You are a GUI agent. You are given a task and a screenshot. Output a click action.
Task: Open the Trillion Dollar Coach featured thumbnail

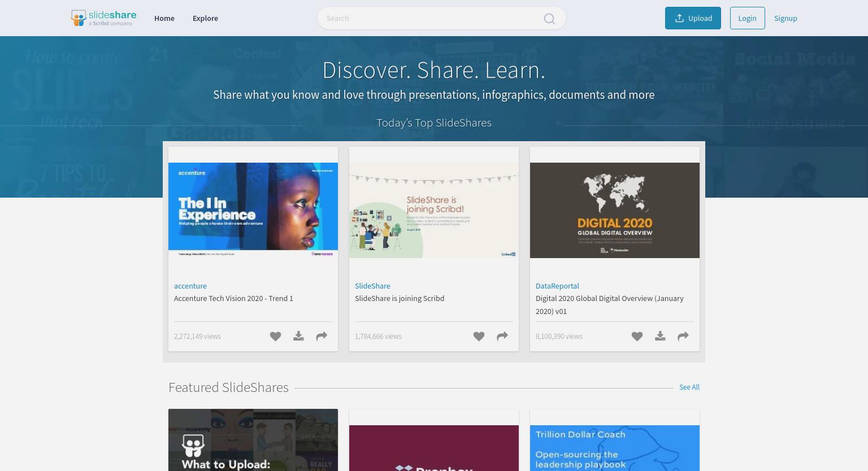coord(615,448)
